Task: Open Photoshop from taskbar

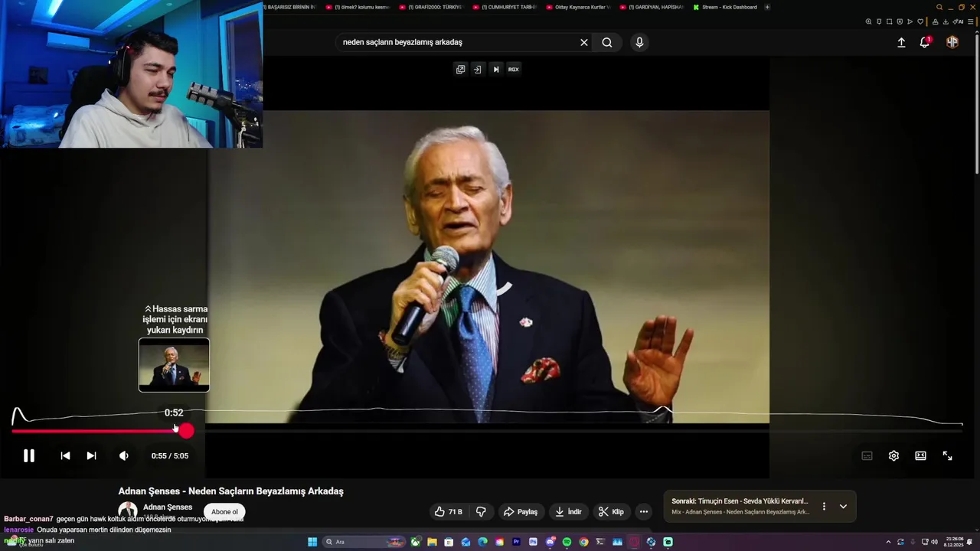Action: [x=533, y=542]
